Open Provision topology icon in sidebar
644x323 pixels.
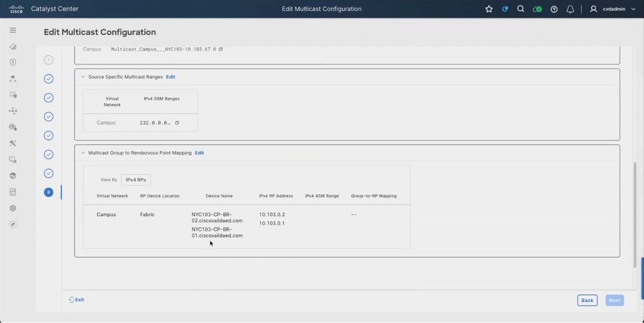[13, 79]
